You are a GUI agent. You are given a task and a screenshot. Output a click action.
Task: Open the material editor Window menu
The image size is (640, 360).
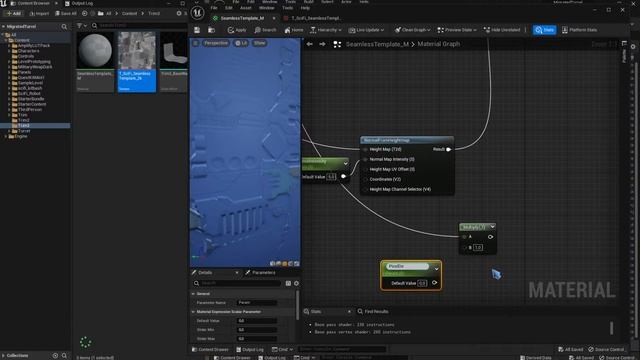pos(267,8)
